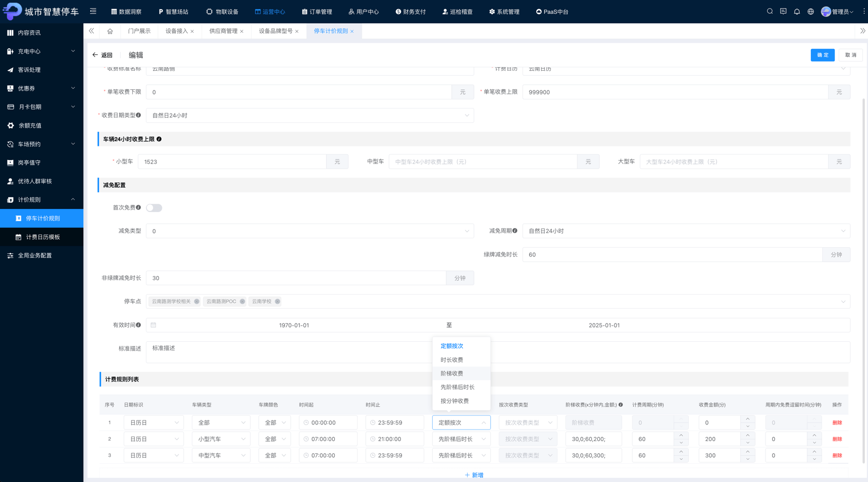Open the messages icon in top bar

point(783,11)
